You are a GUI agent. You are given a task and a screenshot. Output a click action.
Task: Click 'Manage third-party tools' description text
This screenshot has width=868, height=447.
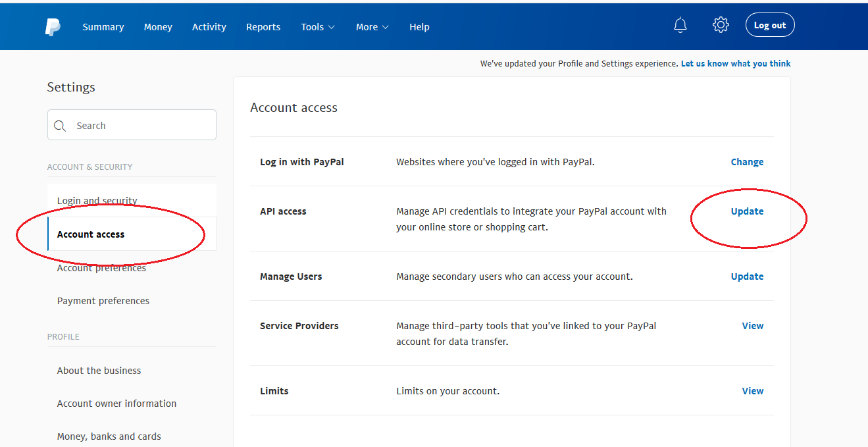526,334
